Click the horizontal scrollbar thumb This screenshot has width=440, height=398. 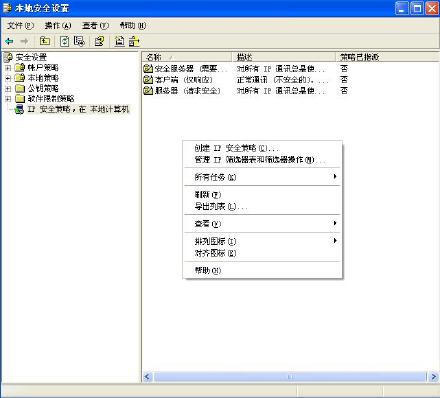[290, 377]
